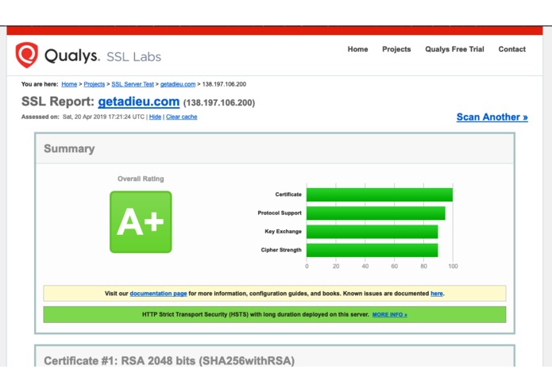Click the Cipher Strength score bar

click(373, 250)
